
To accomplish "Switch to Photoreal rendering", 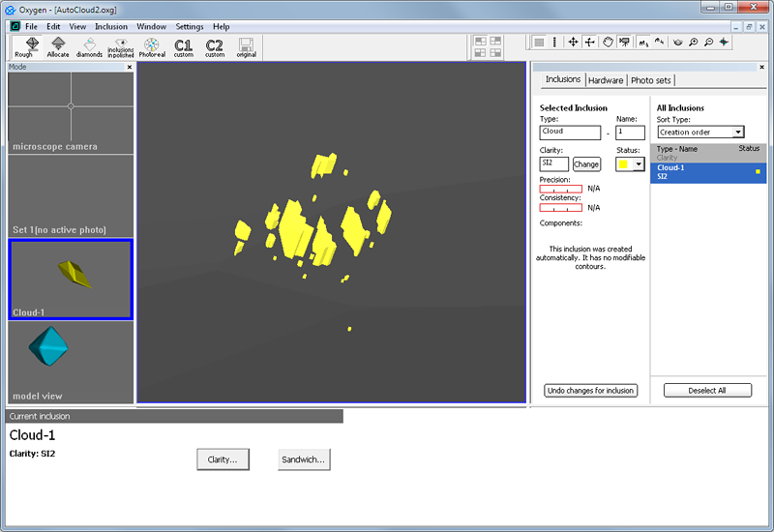I will pyautogui.click(x=152, y=47).
